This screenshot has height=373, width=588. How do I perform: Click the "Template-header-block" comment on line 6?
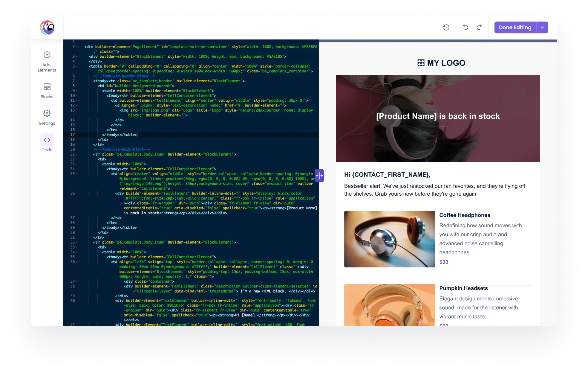[x=124, y=76]
